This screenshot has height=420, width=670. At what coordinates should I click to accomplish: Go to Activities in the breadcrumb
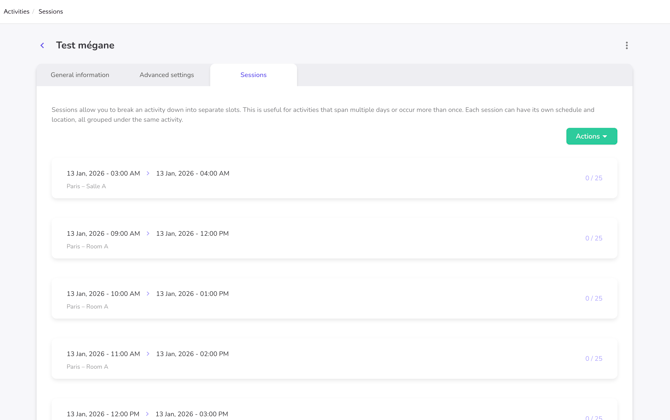click(x=16, y=12)
